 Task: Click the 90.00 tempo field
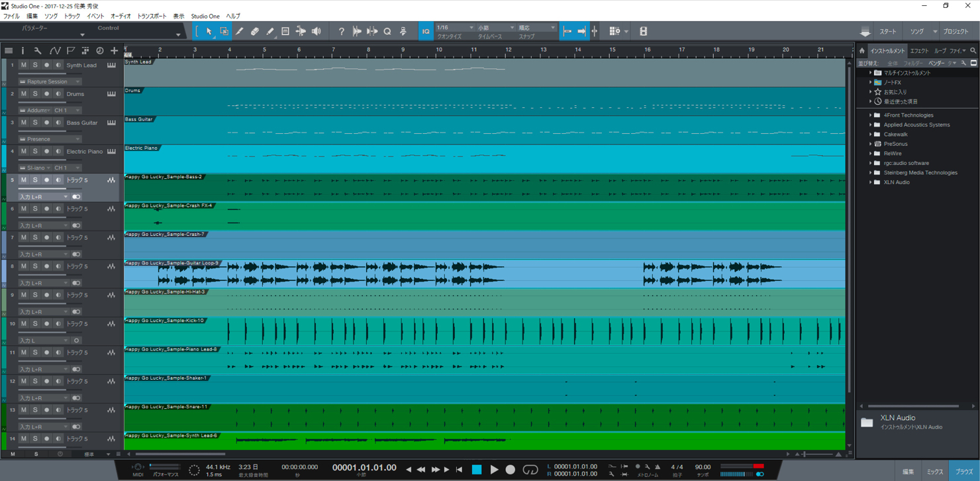(703, 467)
